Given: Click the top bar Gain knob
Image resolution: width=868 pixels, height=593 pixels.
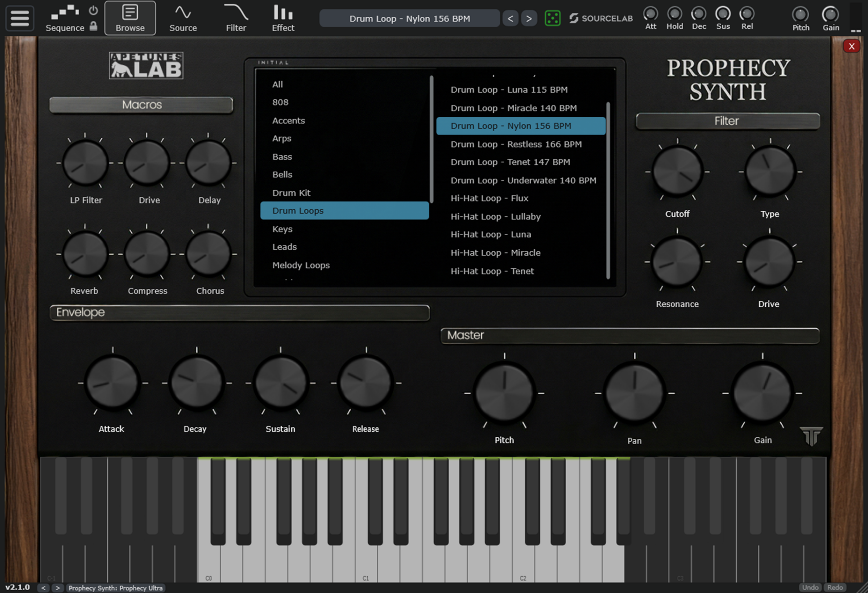Looking at the screenshot, I should 830,15.
